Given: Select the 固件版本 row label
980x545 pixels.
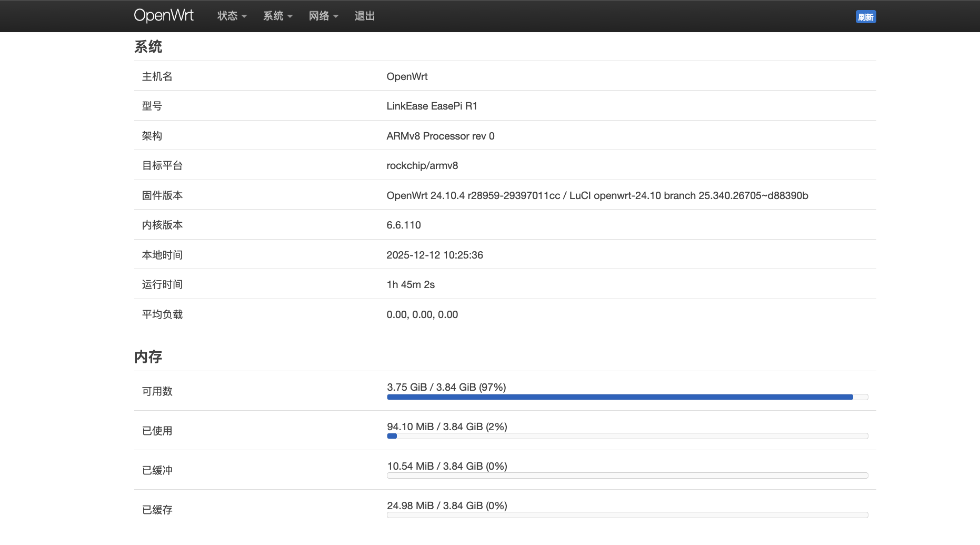Looking at the screenshot, I should [x=163, y=195].
